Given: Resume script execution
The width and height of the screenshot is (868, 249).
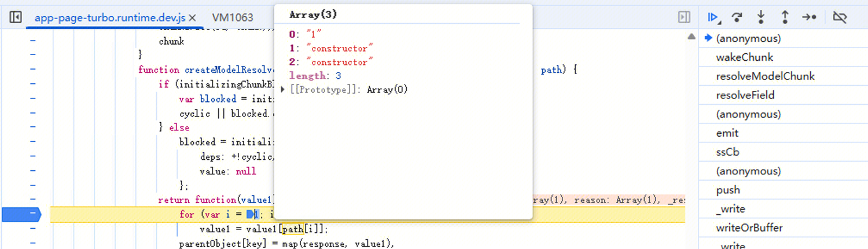Looking at the screenshot, I should [713, 17].
